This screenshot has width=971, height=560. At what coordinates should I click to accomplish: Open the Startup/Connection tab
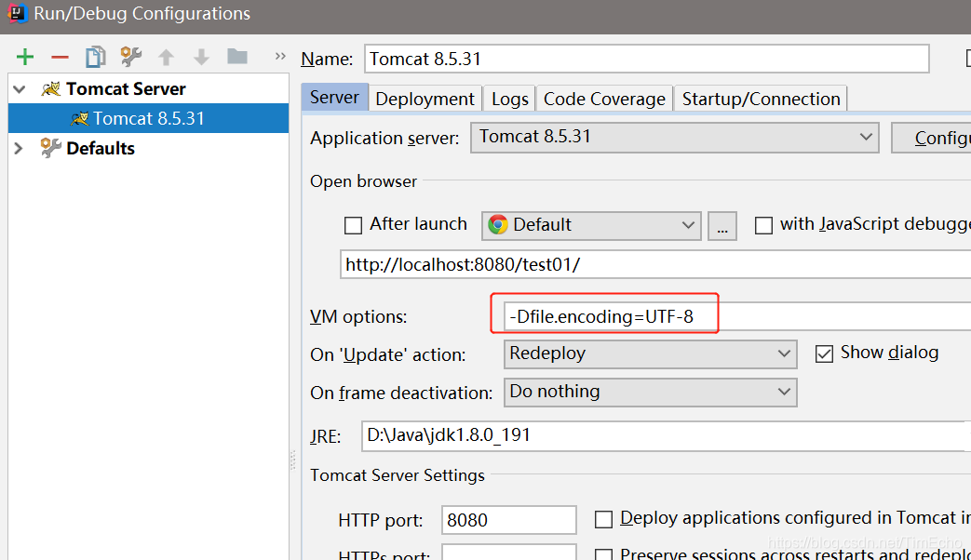tap(761, 99)
